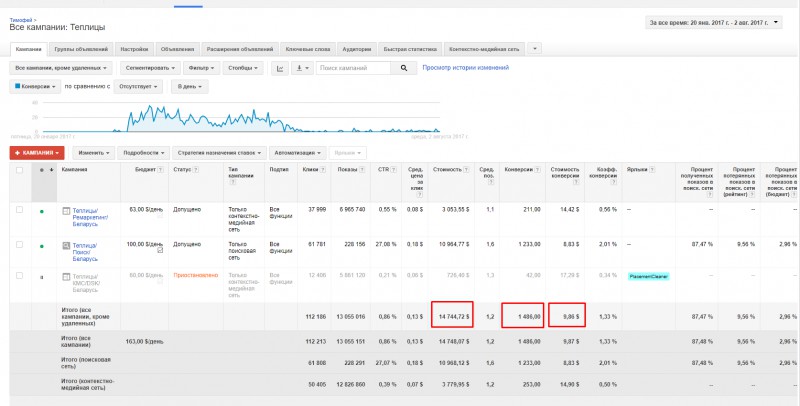Switch to Быстрая статистика tab
Viewport: 800px width, 406px height.
(410, 49)
